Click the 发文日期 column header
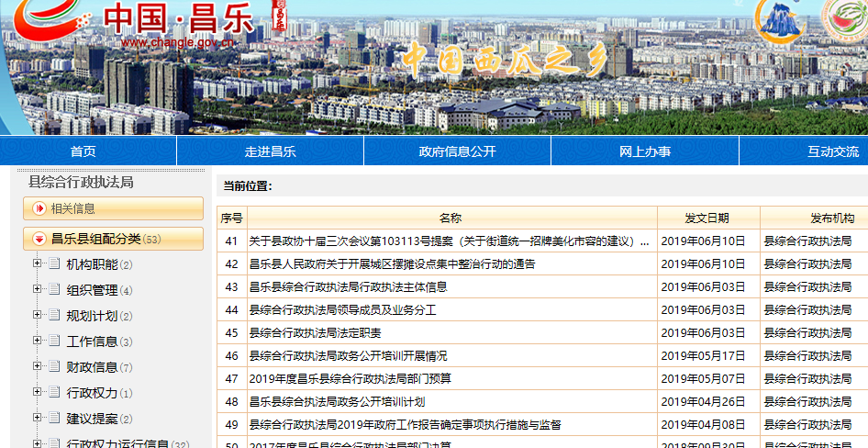This screenshot has width=868, height=448. tap(707, 218)
